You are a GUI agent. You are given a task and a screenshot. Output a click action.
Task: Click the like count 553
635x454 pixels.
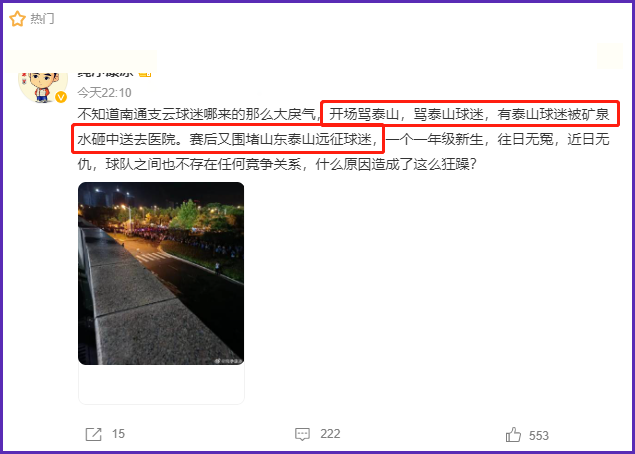539,436
